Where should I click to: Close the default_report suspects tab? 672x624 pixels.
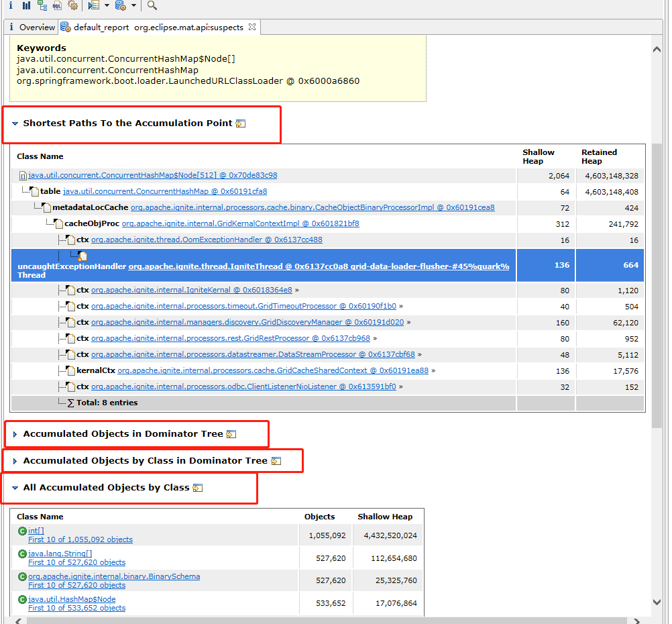(x=251, y=27)
